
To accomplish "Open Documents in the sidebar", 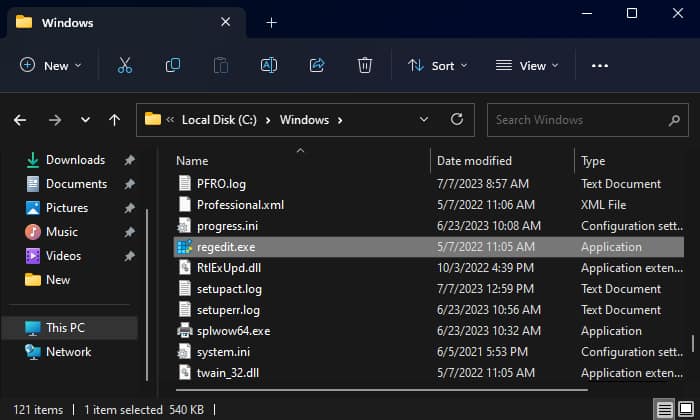I will (x=76, y=184).
